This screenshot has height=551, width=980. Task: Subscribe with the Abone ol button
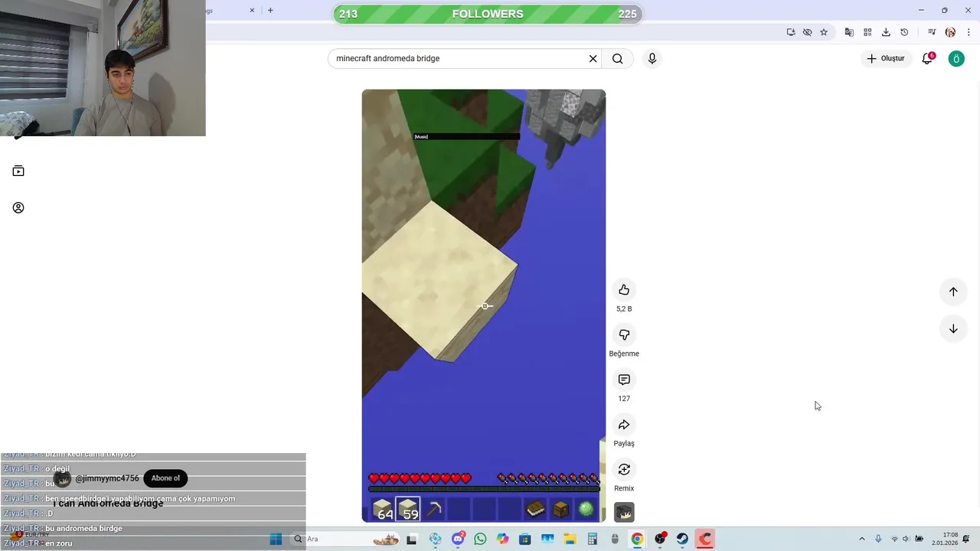165,478
